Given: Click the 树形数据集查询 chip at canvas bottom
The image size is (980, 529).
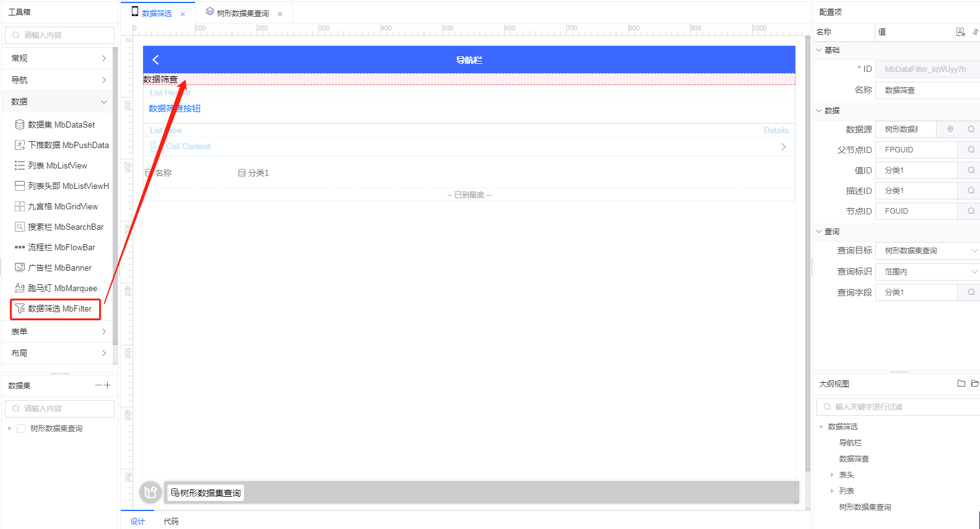Looking at the screenshot, I should (206, 493).
